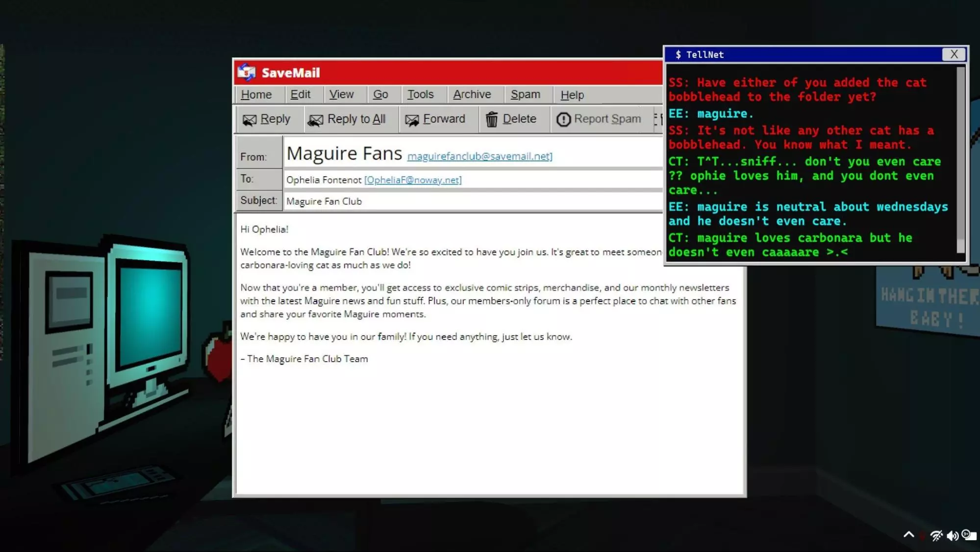Click the Delete trash can icon
Viewport: 980px width, 552px height.
[492, 119]
